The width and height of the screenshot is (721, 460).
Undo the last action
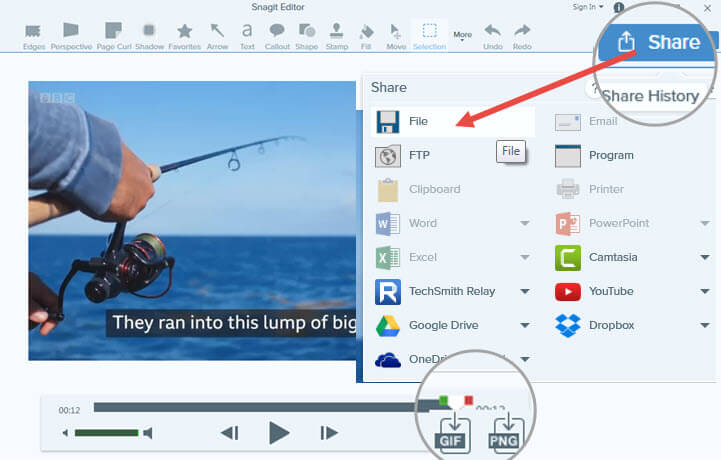point(492,37)
